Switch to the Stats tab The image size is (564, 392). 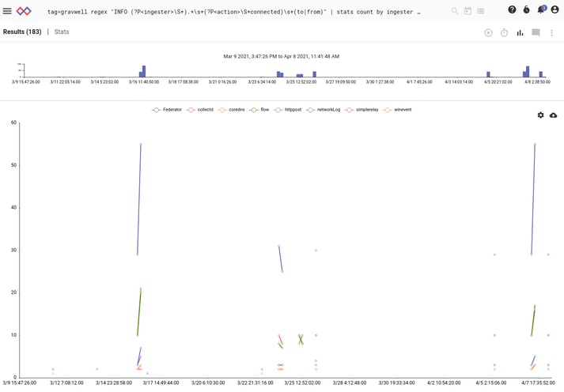click(x=62, y=32)
